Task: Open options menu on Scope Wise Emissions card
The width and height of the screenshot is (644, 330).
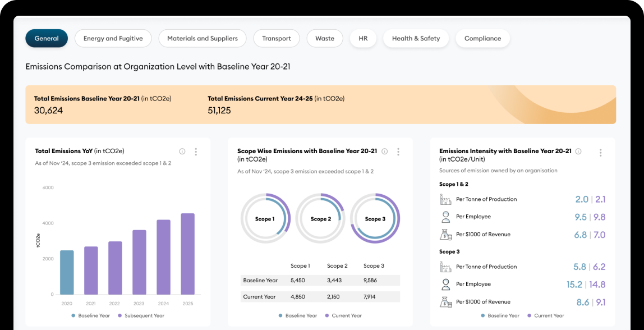Action: pyautogui.click(x=398, y=152)
